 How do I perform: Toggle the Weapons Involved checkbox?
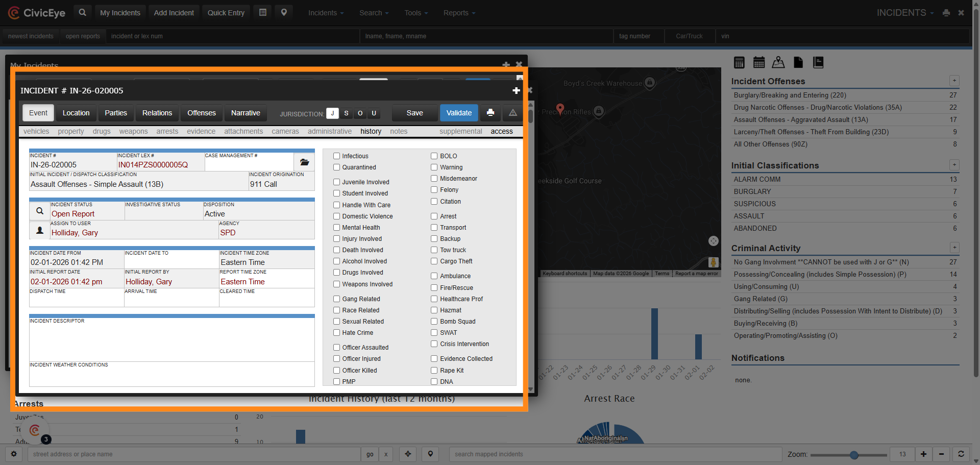point(337,284)
